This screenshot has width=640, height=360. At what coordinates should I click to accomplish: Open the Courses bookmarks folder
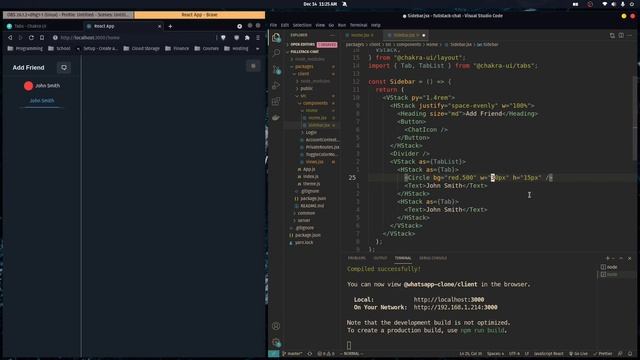pos(207,48)
